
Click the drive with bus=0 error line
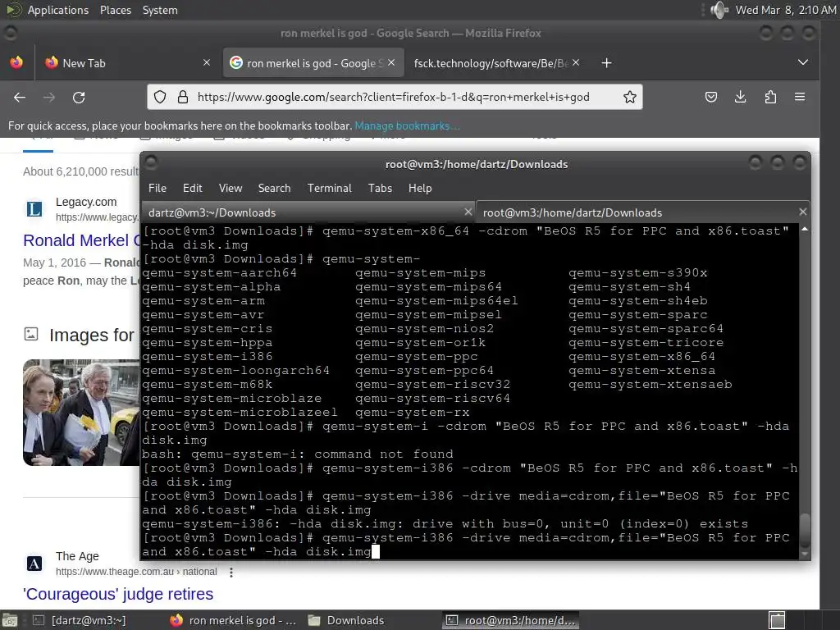coord(445,523)
